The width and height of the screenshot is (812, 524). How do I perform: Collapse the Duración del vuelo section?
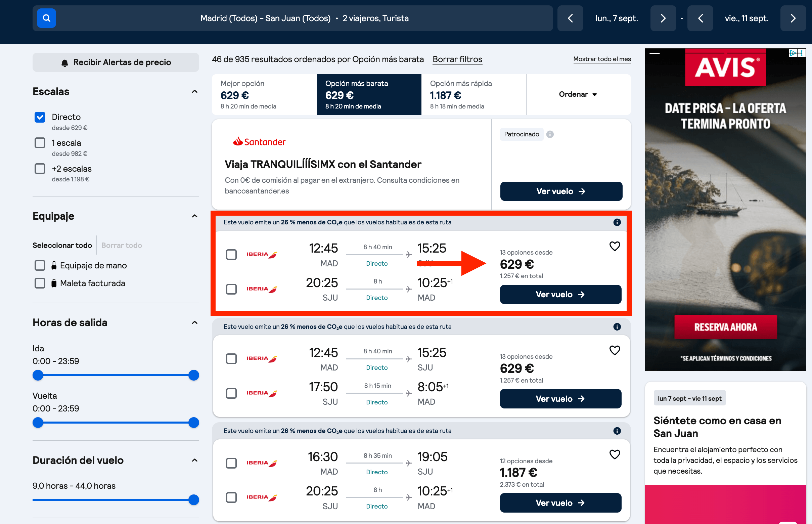(194, 461)
